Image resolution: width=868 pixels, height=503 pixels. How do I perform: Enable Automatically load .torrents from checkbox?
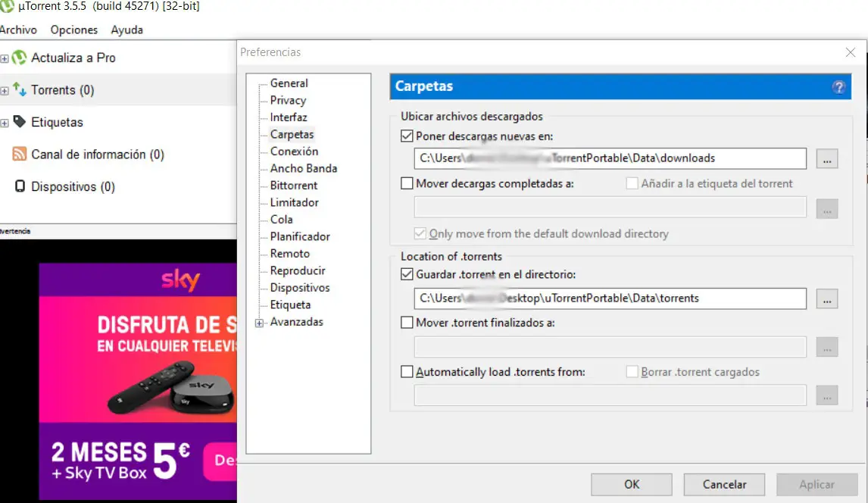point(407,372)
